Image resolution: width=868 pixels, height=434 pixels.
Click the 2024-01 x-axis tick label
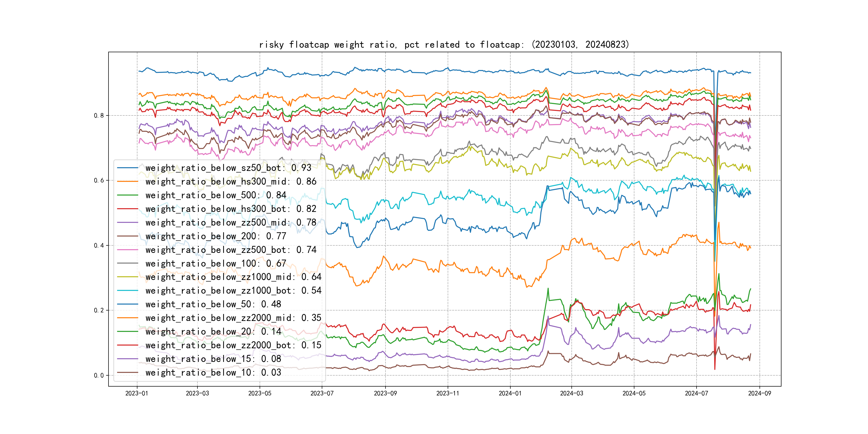(x=510, y=393)
